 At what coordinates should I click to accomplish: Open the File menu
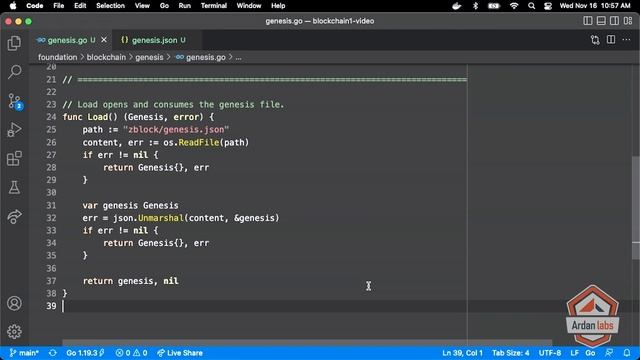click(x=59, y=6)
